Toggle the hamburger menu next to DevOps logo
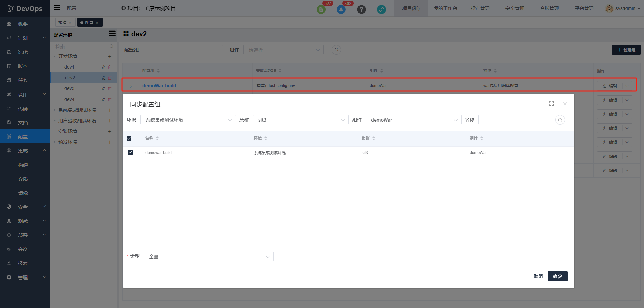The image size is (644, 308). 57,8
